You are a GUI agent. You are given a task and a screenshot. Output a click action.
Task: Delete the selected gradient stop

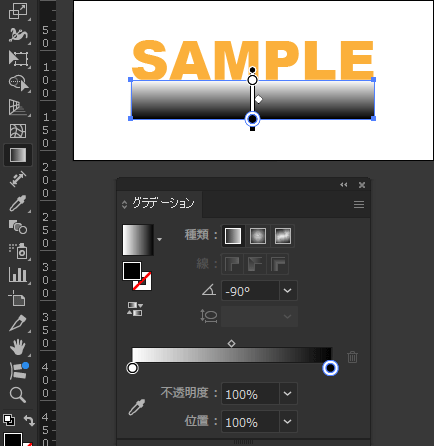click(x=352, y=357)
